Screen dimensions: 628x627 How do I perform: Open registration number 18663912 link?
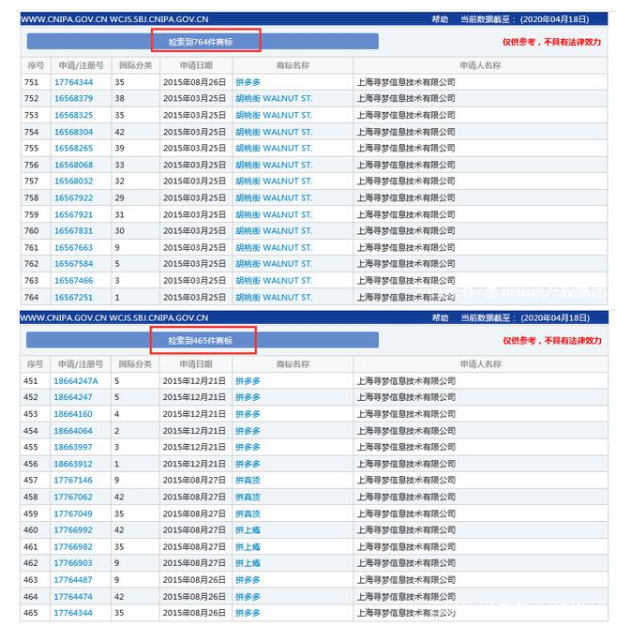click(73, 464)
